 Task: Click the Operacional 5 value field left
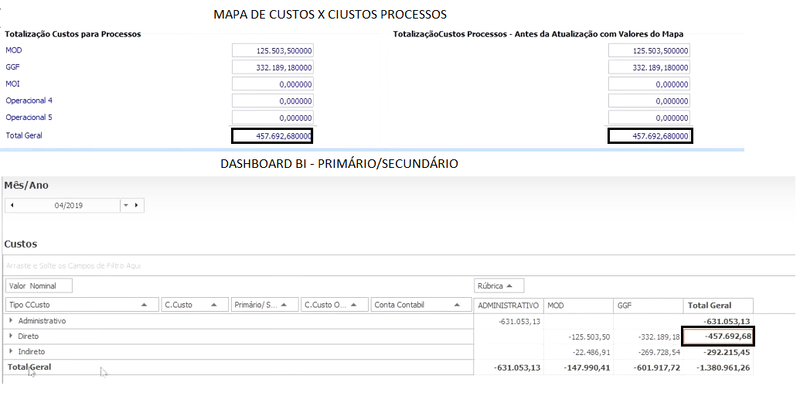pos(272,118)
